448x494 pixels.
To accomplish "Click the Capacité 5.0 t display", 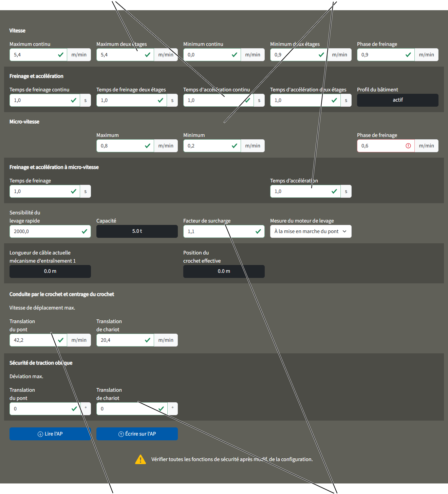I will coord(137,231).
